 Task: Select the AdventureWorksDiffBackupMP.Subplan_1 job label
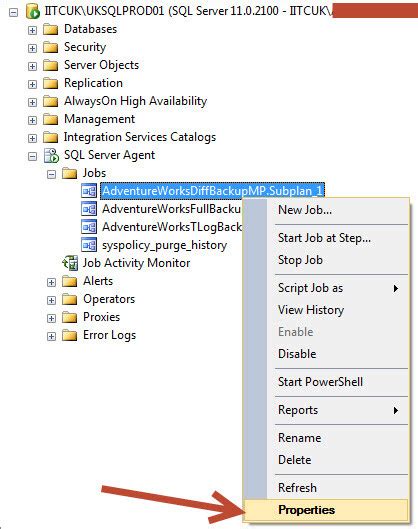point(213,191)
